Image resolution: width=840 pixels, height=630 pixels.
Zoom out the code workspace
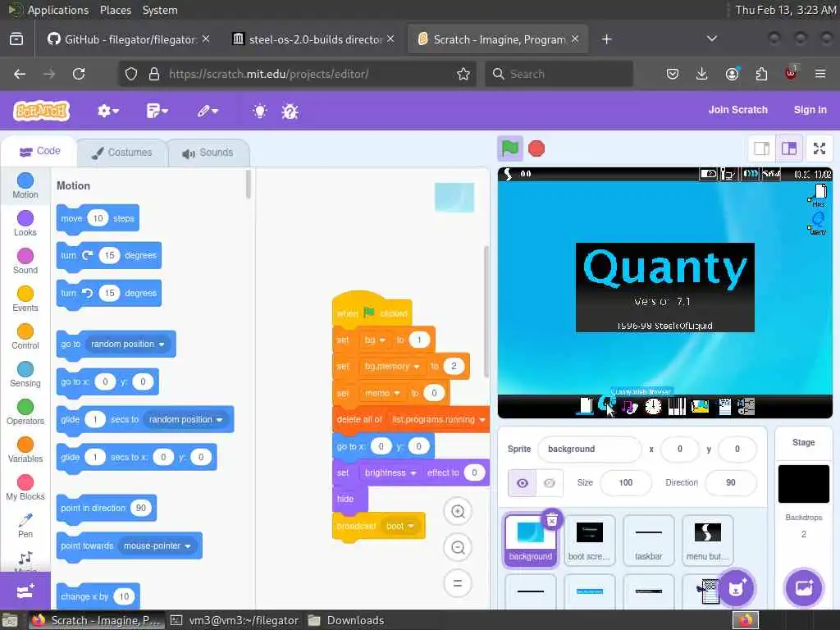point(458,547)
